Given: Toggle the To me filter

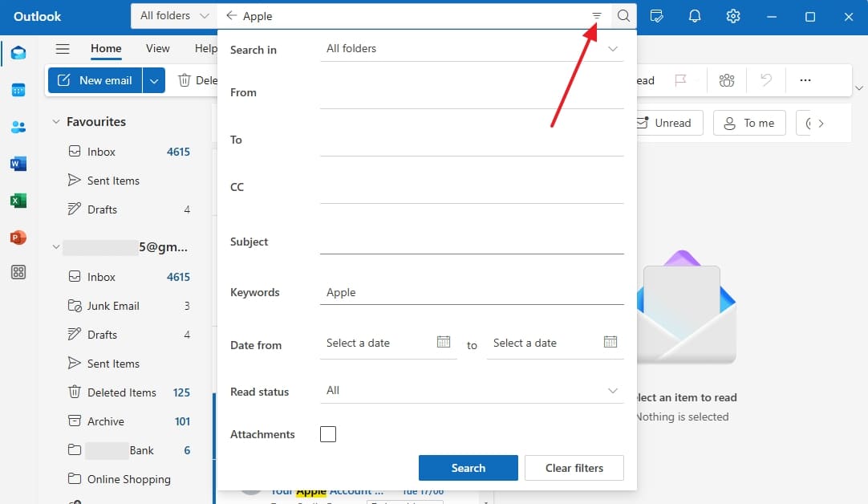Looking at the screenshot, I should point(748,123).
